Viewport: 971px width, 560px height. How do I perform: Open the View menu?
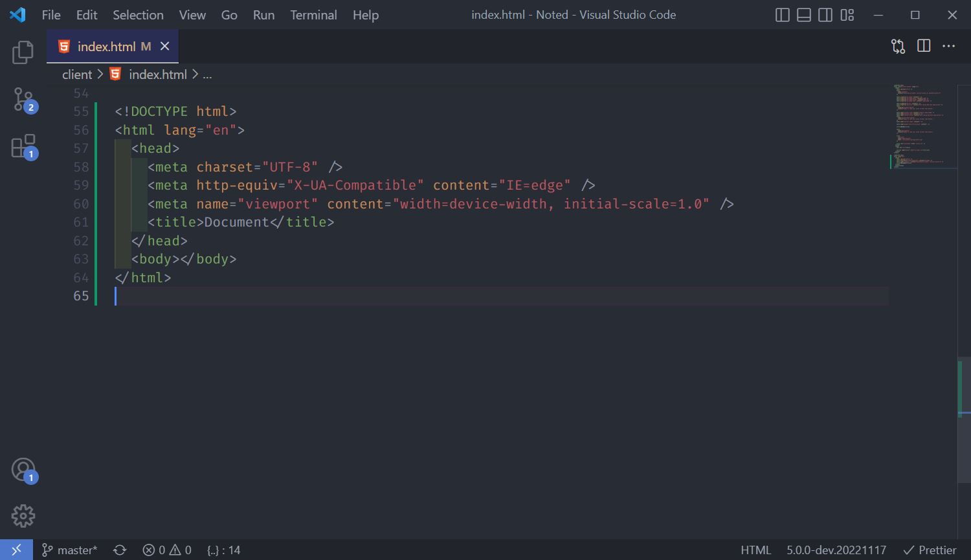coord(192,15)
